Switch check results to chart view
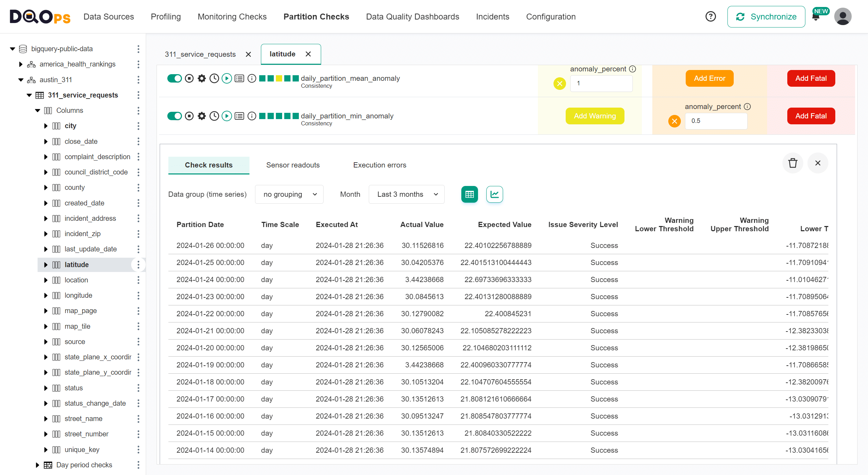Image resolution: width=868 pixels, height=475 pixels. [x=494, y=194]
